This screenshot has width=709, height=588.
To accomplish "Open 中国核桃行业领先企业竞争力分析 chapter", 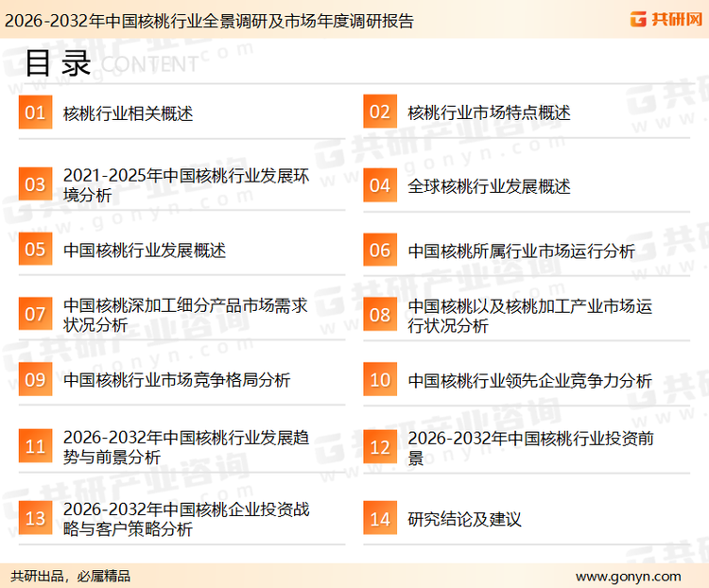I will [x=530, y=381].
